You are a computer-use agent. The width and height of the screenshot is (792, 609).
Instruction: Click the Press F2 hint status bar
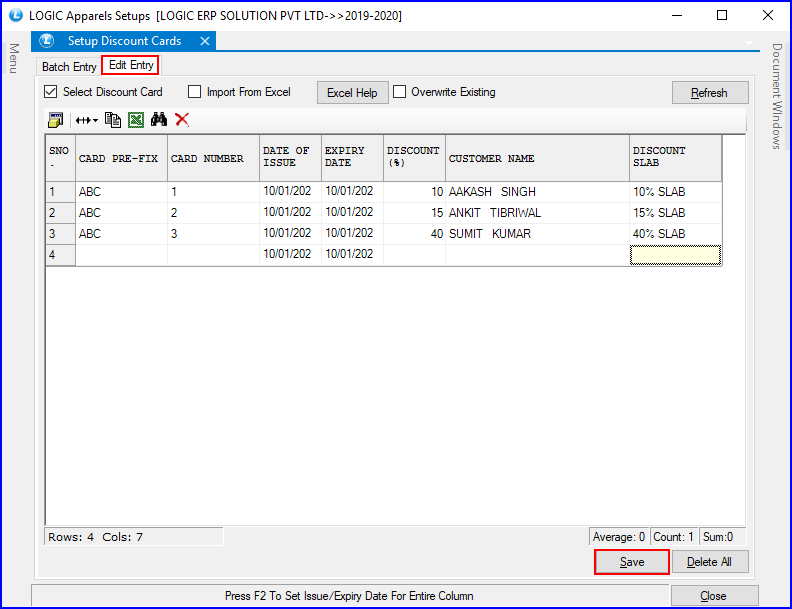click(x=350, y=596)
